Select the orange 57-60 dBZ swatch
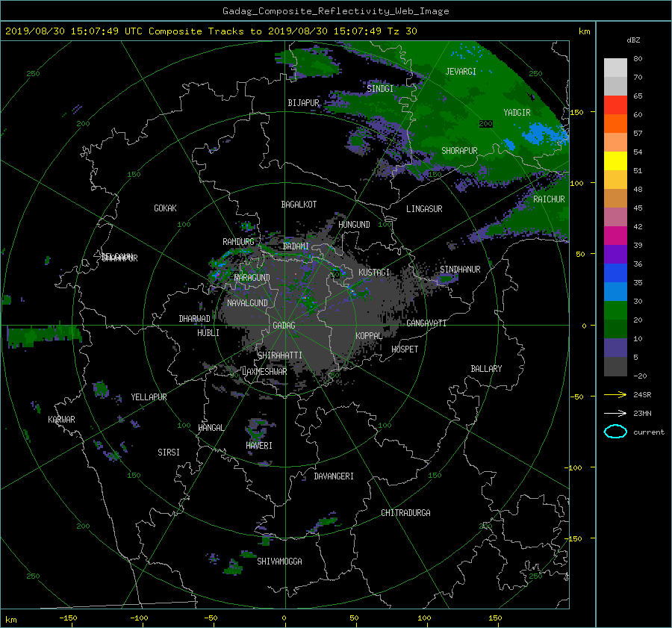This screenshot has height=628, width=672. click(x=615, y=123)
